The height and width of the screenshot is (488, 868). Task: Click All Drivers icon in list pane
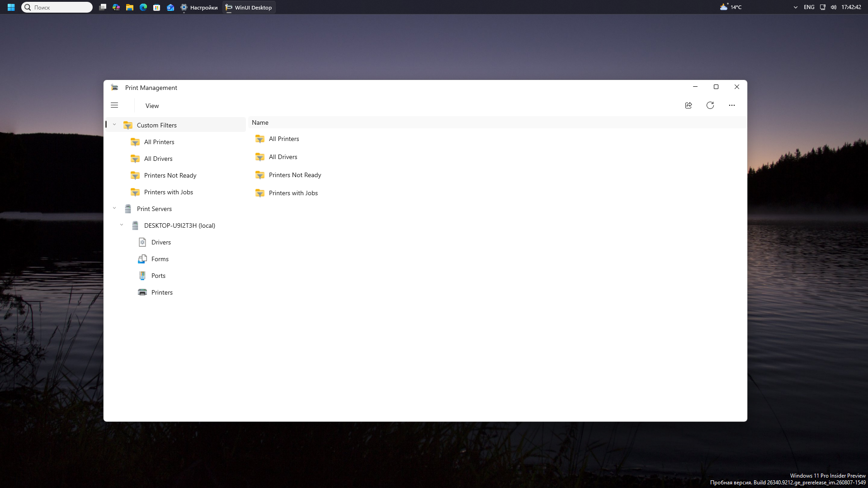coord(260,157)
